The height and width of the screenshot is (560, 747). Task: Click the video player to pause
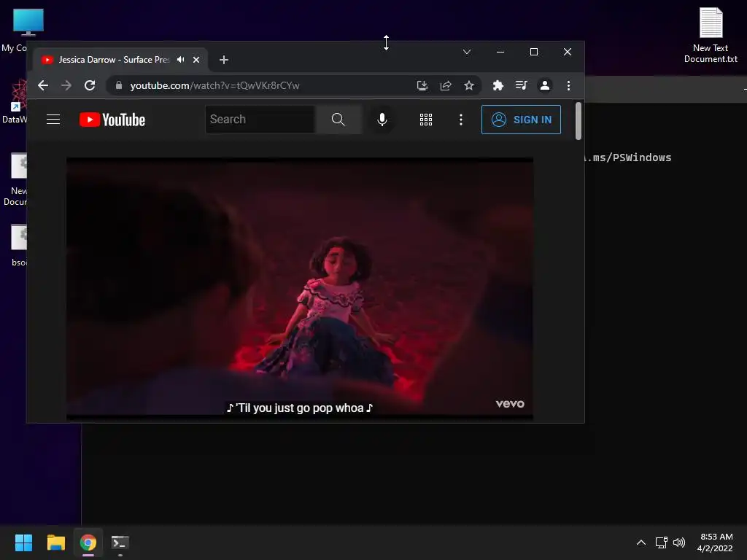pyautogui.click(x=300, y=289)
